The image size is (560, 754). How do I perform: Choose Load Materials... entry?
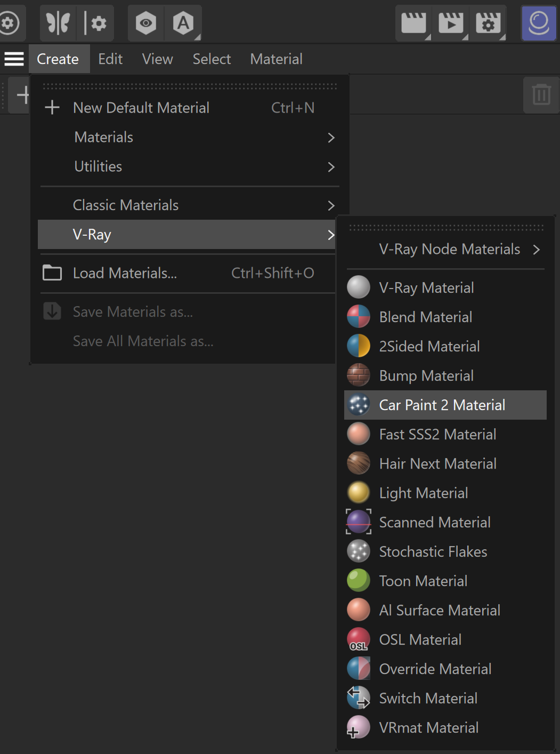[186, 273]
